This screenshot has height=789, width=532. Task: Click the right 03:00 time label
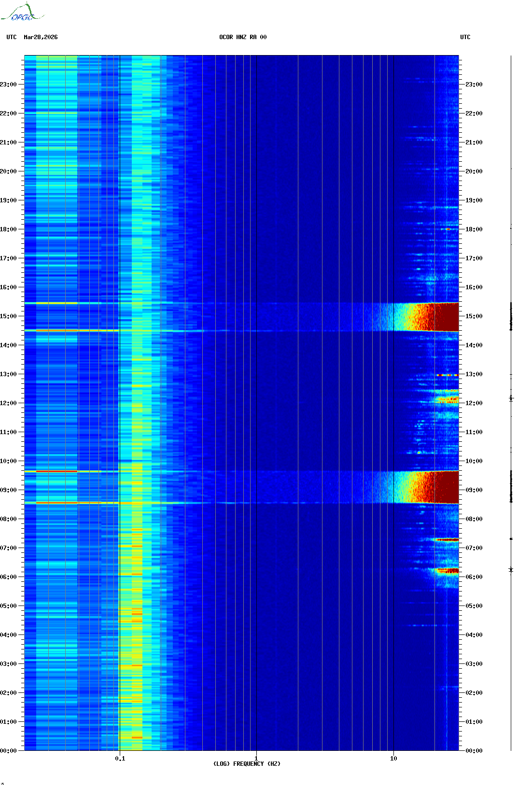[474, 664]
